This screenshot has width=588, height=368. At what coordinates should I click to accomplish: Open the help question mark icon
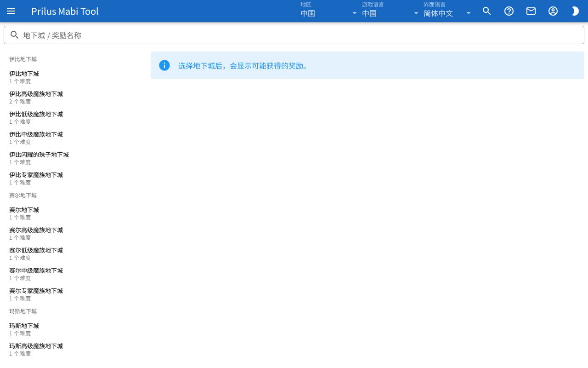tap(509, 11)
